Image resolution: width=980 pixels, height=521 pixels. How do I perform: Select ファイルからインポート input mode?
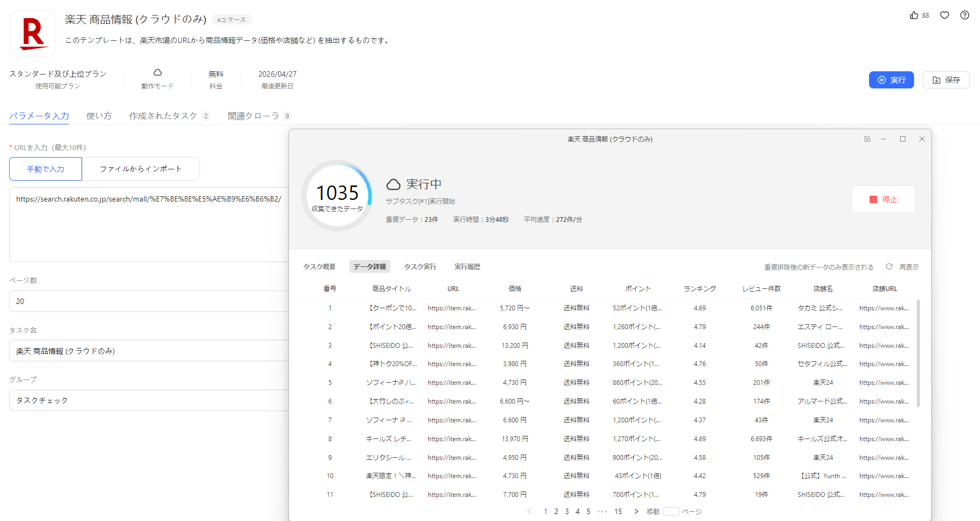click(141, 169)
